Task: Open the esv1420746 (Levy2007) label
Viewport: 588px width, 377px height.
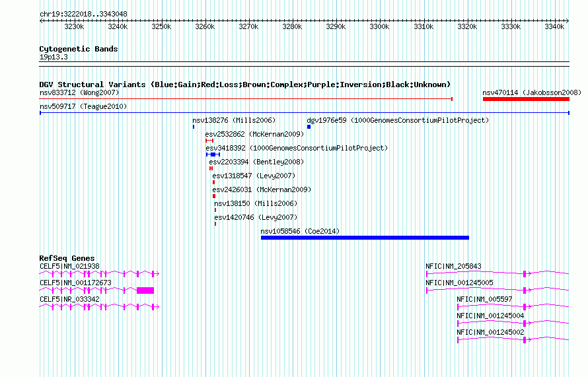Action: click(x=256, y=217)
